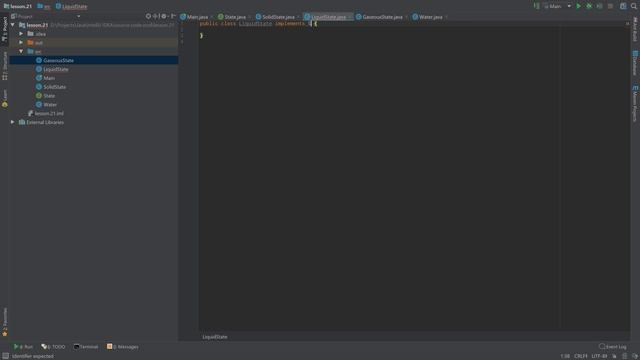Click cursor position indicator in status bar

coord(565,356)
